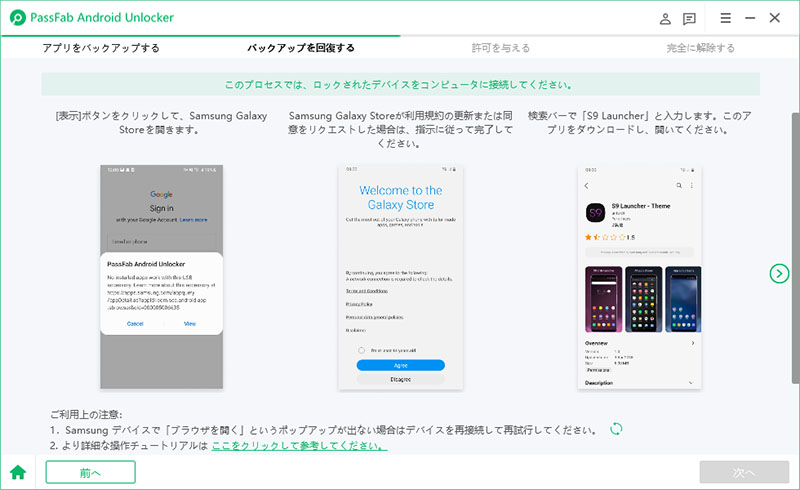The width and height of the screenshot is (800, 490).
Task: Open the user account icon
Action: tap(665, 19)
